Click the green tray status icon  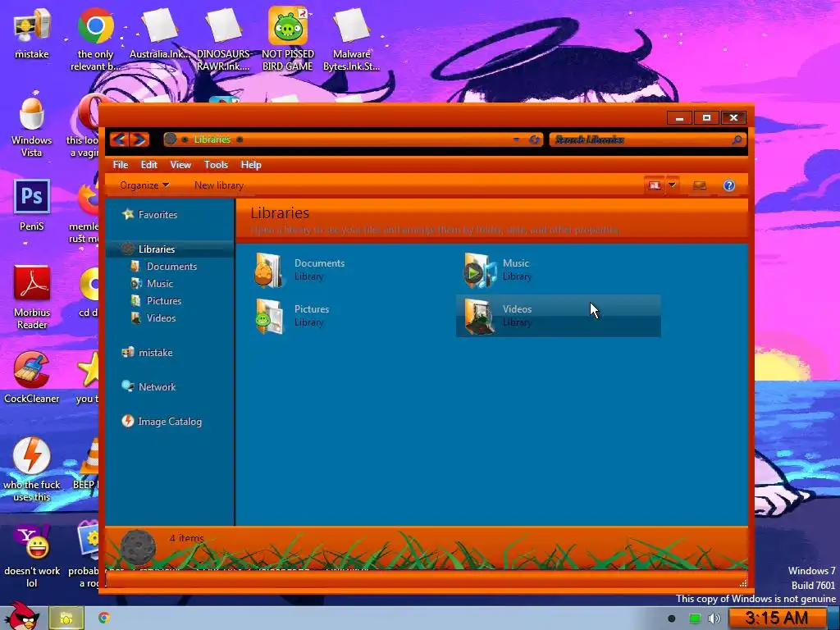click(694, 619)
